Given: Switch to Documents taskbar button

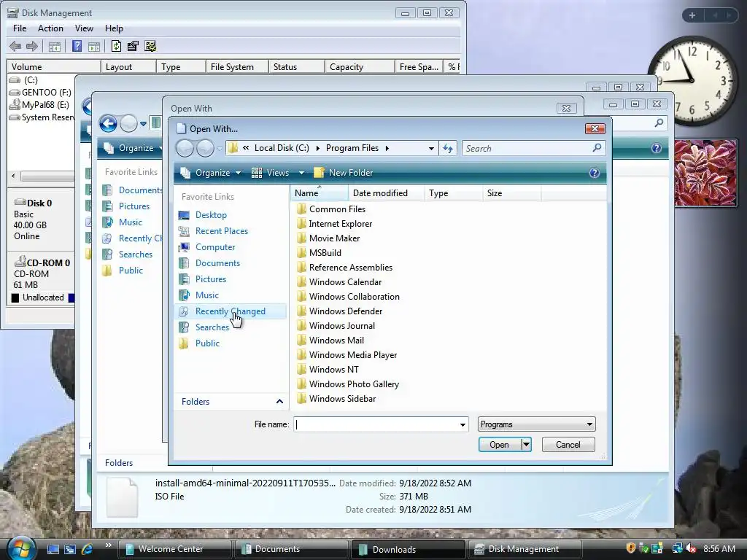Looking at the screenshot, I should pos(291,549).
